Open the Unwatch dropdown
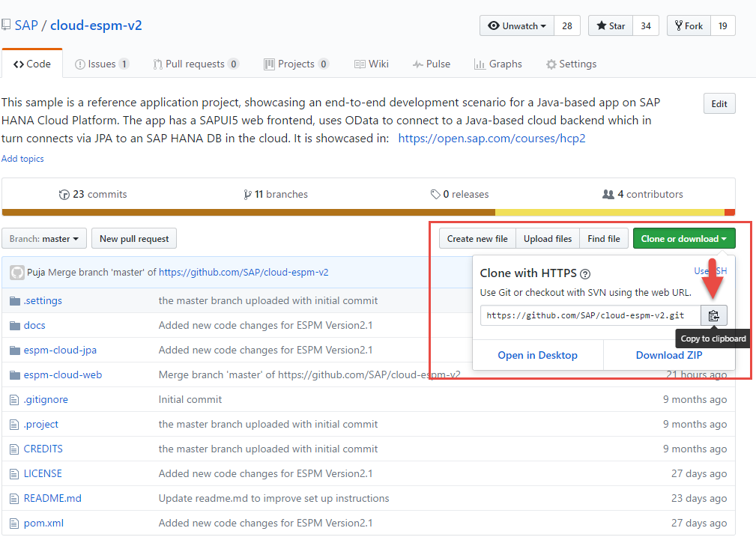756x537 pixels. [517, 26]
